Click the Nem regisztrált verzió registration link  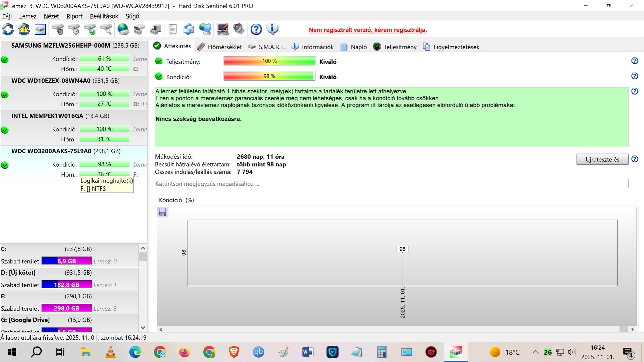click(368, 30)
